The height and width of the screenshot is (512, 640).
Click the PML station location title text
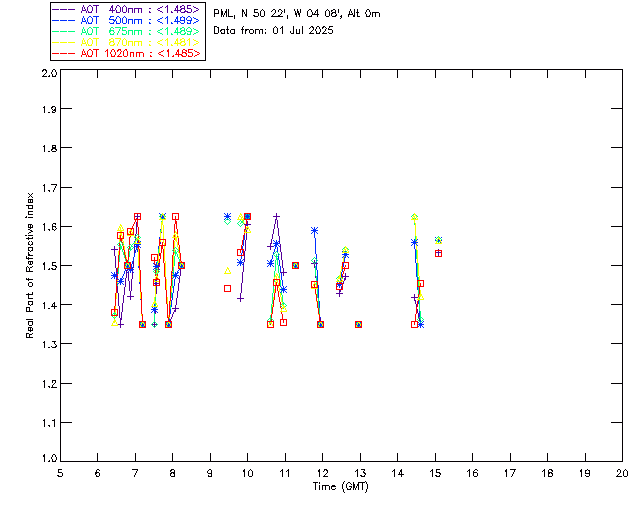point(297,14)
